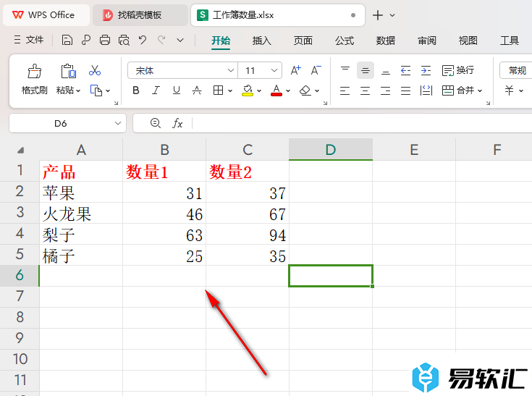Image resolution: width=532 pixels, height=396 pixels.
Task: Switch to the 插入 tab
Action: click(x=261, y=41)
